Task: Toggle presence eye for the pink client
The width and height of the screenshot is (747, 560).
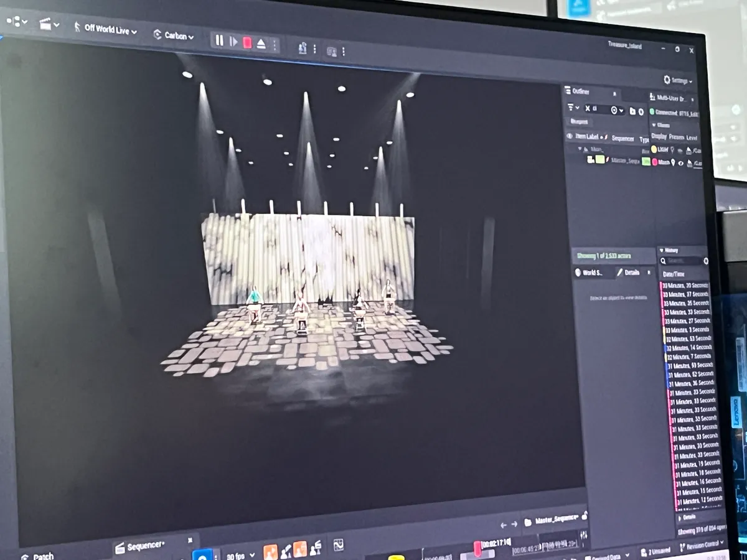Action: point(681,163)
